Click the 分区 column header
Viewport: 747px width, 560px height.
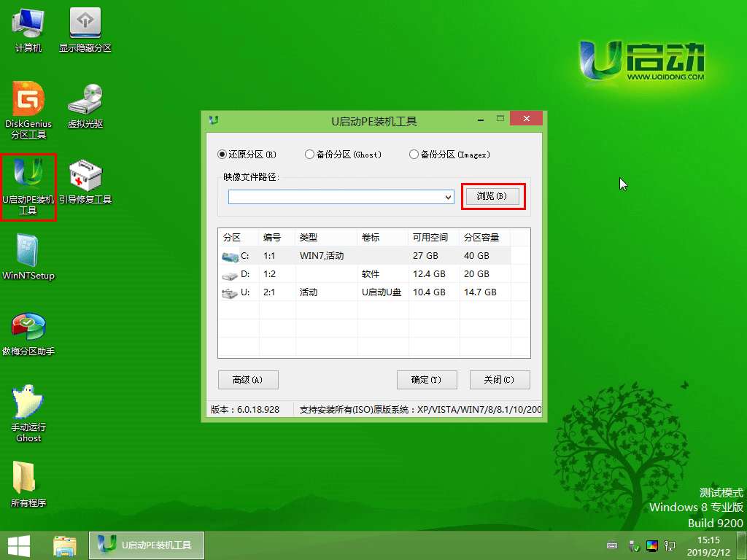239,237
